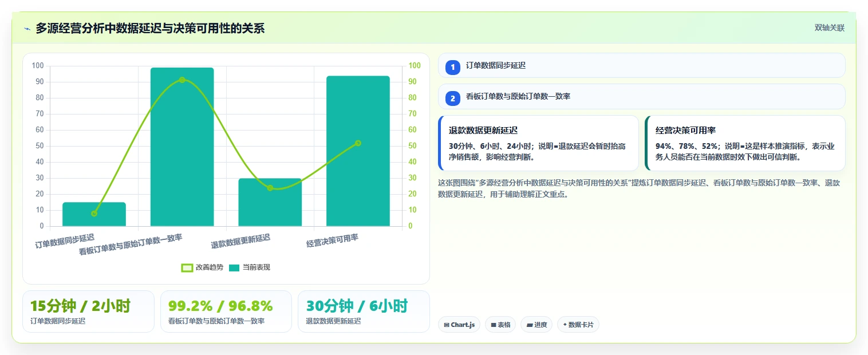Click the trend line peak point near 90
This screenshot has height=355, width=868.
tap(182, 80)
